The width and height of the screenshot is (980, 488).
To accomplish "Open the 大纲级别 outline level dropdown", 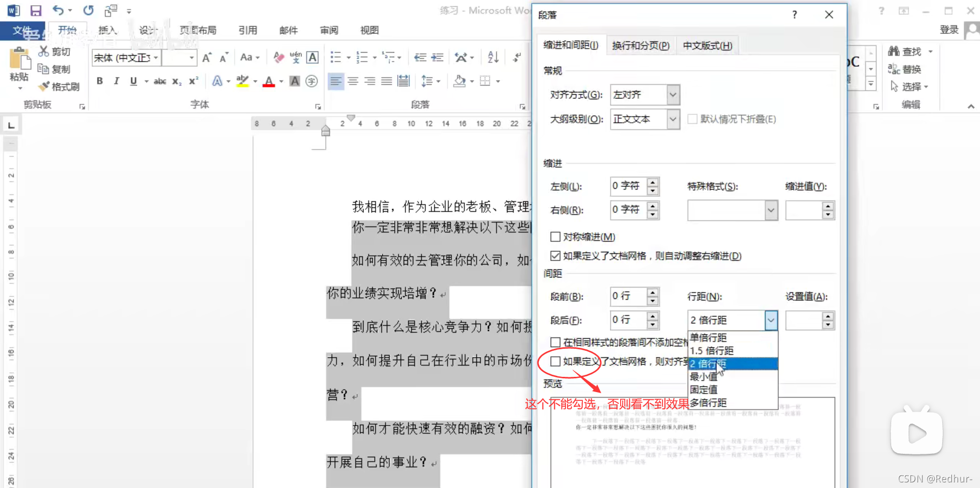I will pos(672,119).
